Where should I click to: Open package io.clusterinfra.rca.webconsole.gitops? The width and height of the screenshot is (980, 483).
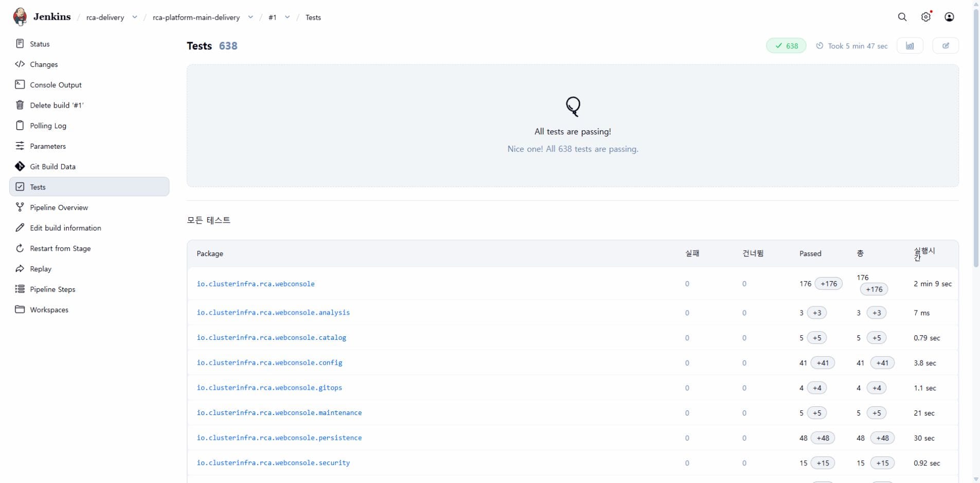tap(270, 388)
